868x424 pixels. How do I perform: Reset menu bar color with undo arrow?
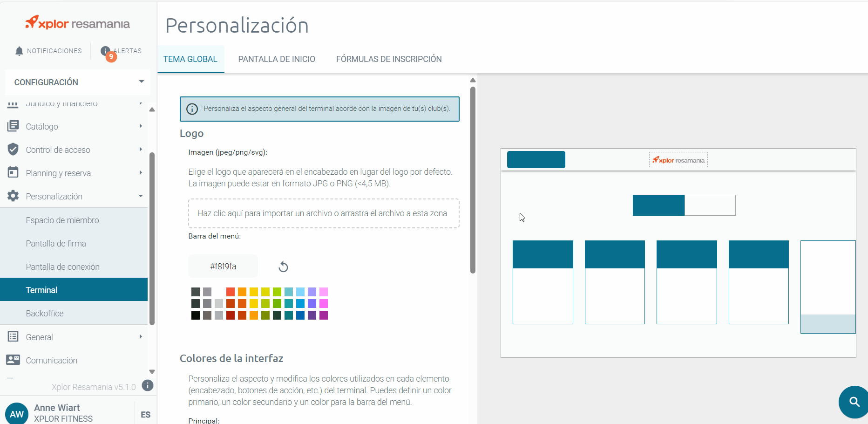point(283,266)
